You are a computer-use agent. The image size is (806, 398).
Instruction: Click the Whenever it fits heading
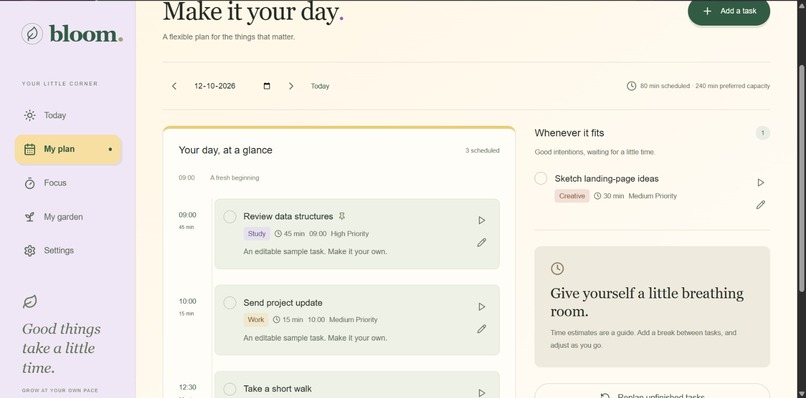coord(569,133)
